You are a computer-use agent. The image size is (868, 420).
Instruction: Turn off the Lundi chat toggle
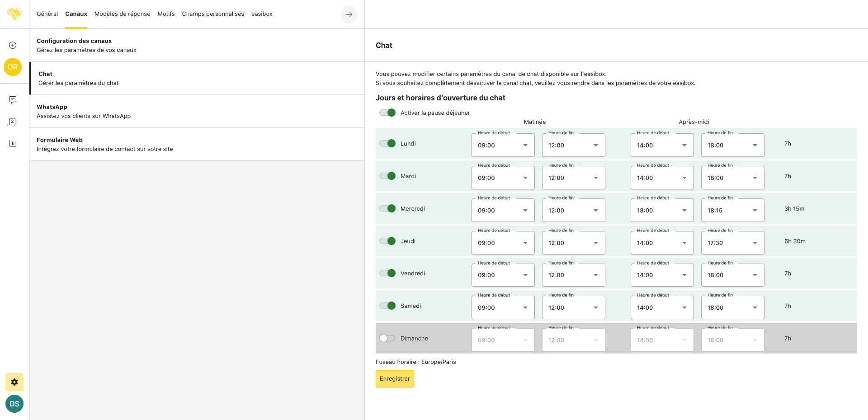[387, 143]
